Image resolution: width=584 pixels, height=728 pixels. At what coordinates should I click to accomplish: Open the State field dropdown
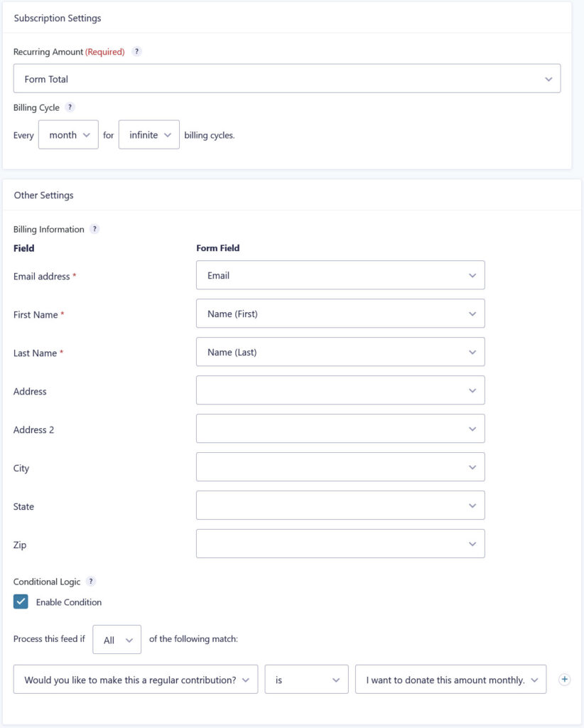coord(340,505)
